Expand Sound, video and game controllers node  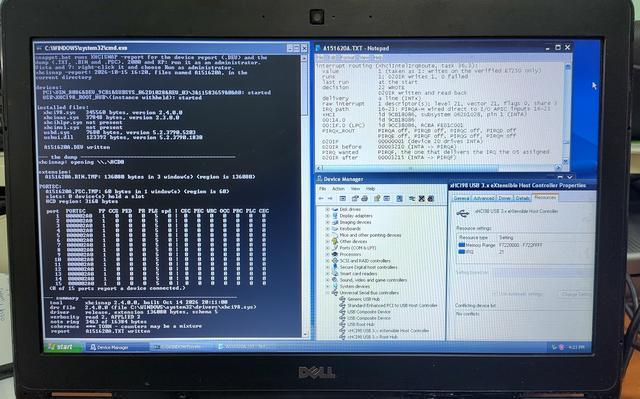tap(327, 280)
